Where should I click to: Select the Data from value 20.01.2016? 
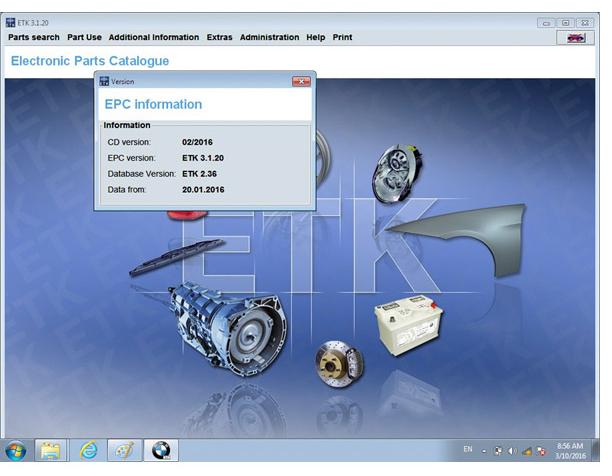coord(203,190)
